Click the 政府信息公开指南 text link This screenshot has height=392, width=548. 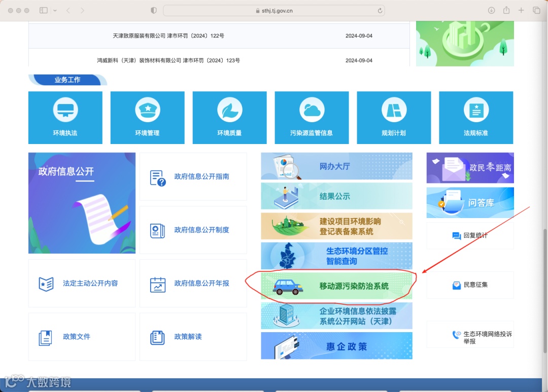(201, 176)
